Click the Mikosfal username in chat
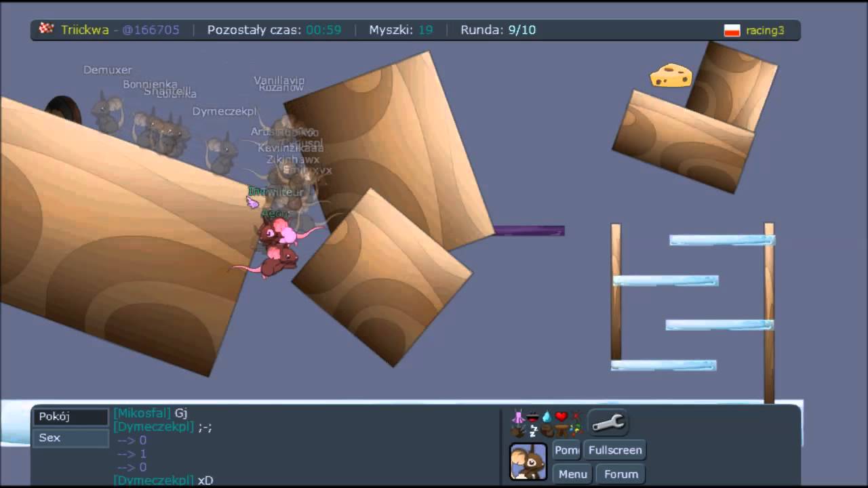 coord(142,413)
